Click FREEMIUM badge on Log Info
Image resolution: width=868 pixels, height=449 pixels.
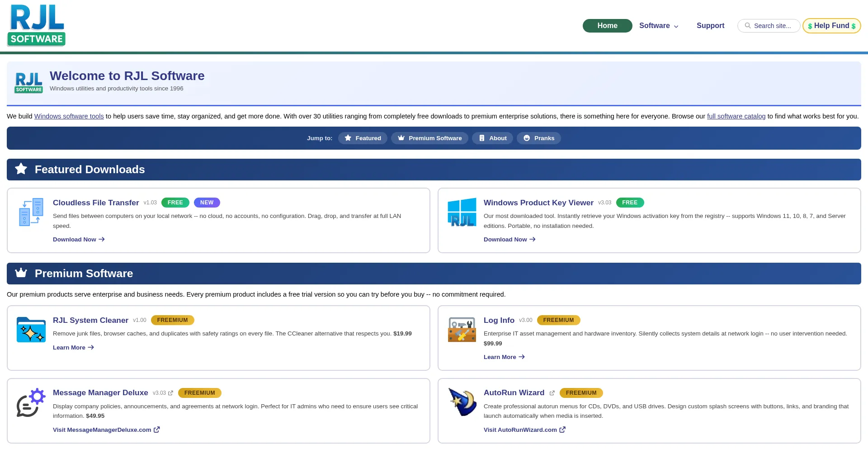[559, 320]
